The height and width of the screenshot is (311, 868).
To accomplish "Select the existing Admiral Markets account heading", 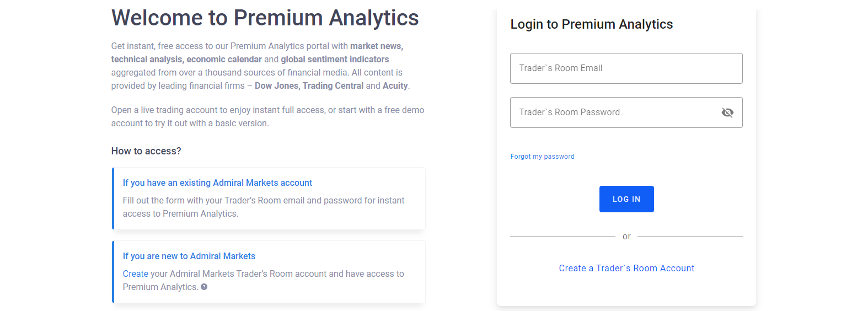I will [x=217, y=183].
